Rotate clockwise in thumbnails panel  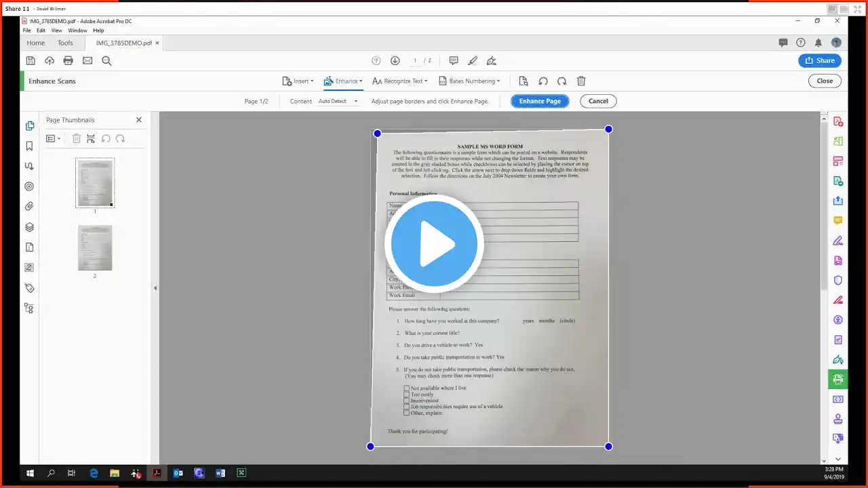click(x=120, y=138)
